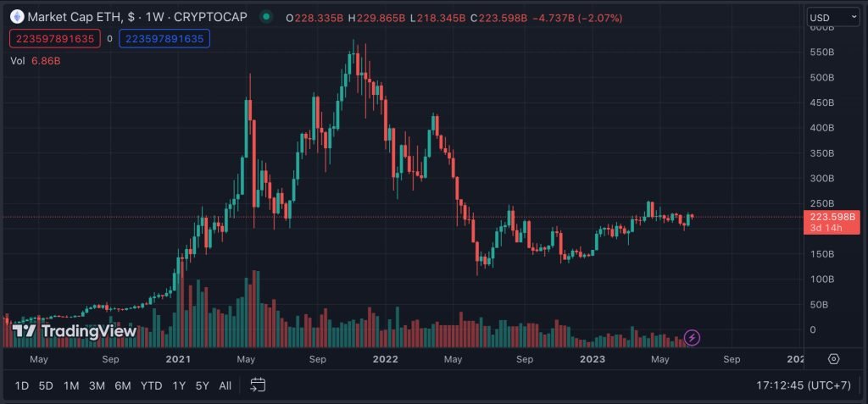Switch to the 1M time range

[71, 385]
